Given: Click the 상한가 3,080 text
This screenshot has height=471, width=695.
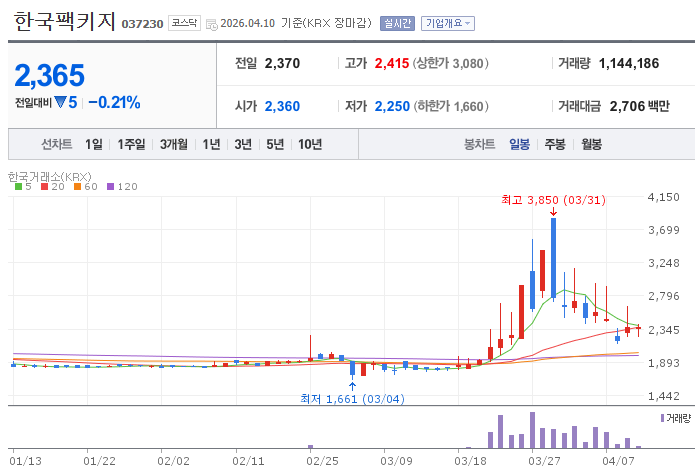Looking at the screenshot, I should (450, 63).
